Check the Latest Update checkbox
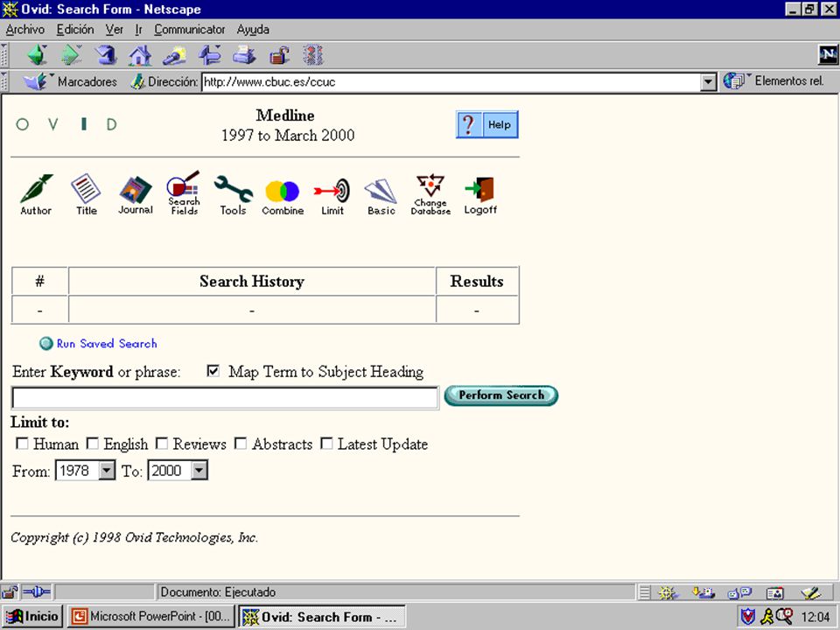The height and width of the screenshot is (630, 840). [x=326, y=444]
